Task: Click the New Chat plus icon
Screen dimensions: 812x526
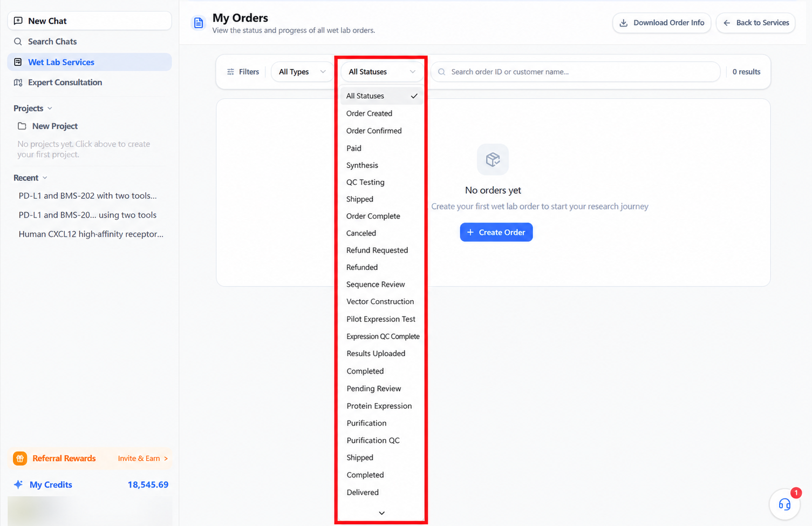Action: tap(18, 21)
